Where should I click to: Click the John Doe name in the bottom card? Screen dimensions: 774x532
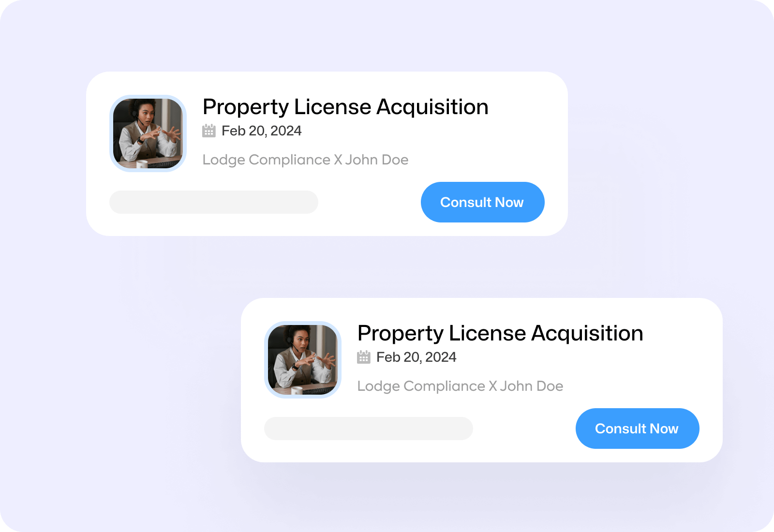click(x=531, y=386)
